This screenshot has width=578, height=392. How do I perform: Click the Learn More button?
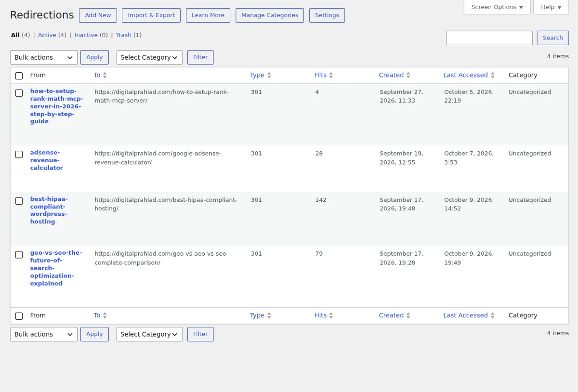pos(208,15)
